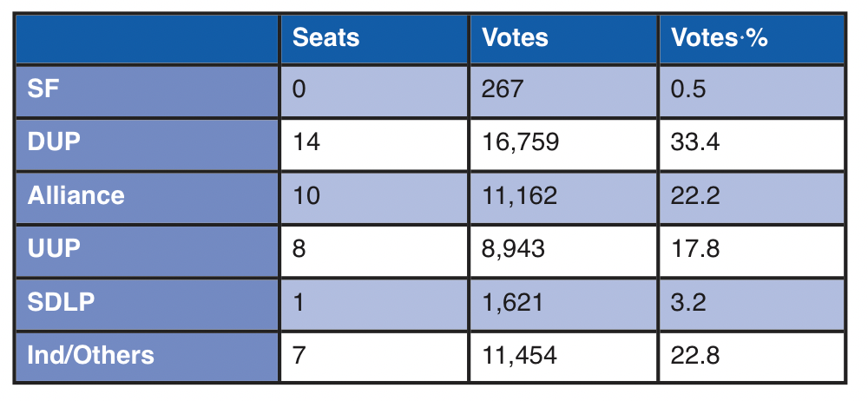Select the DUP row label

54,142
